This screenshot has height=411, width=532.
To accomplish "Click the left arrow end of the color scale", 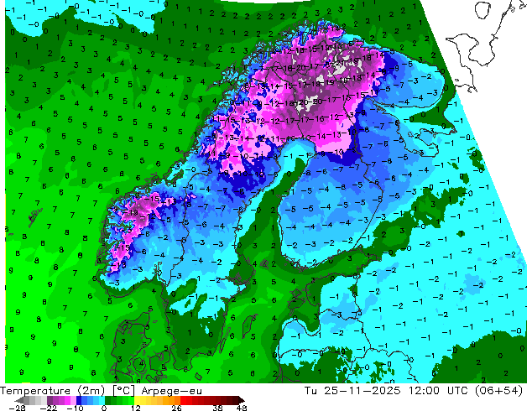I will point(18,400).
